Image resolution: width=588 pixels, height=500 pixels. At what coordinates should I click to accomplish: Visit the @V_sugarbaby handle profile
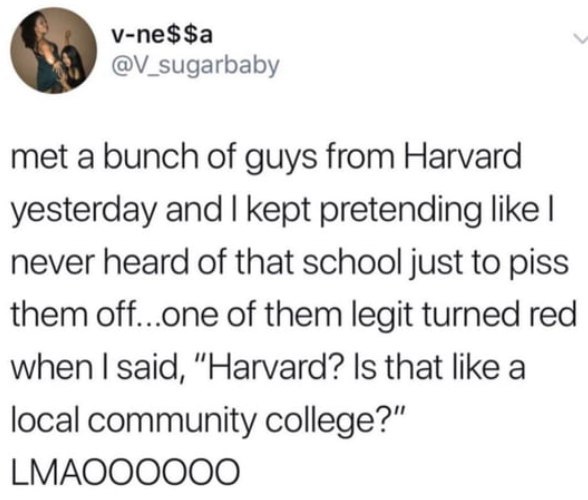tap(195, 66)
